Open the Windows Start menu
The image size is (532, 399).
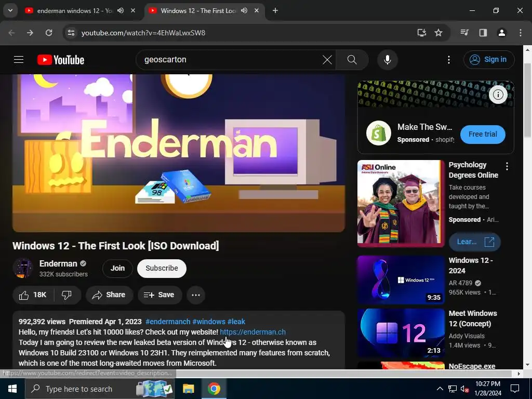tap(12, 389)
